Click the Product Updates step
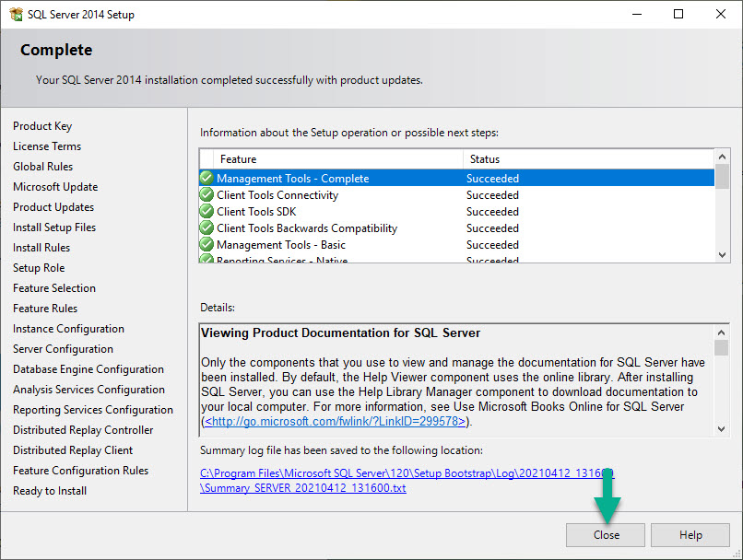 click(x=53, y=207)
